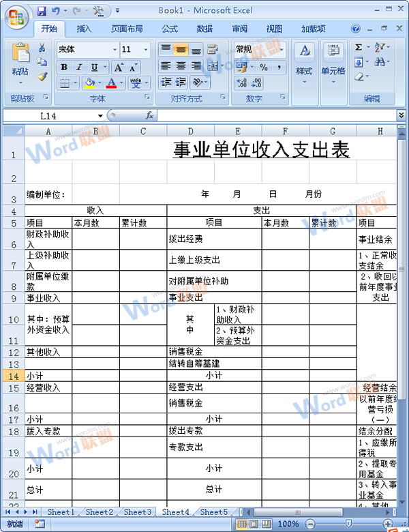This screenshot has height=532, width=409.
Task: Toggle Bold formatting
Action: (x=64, y=68)
